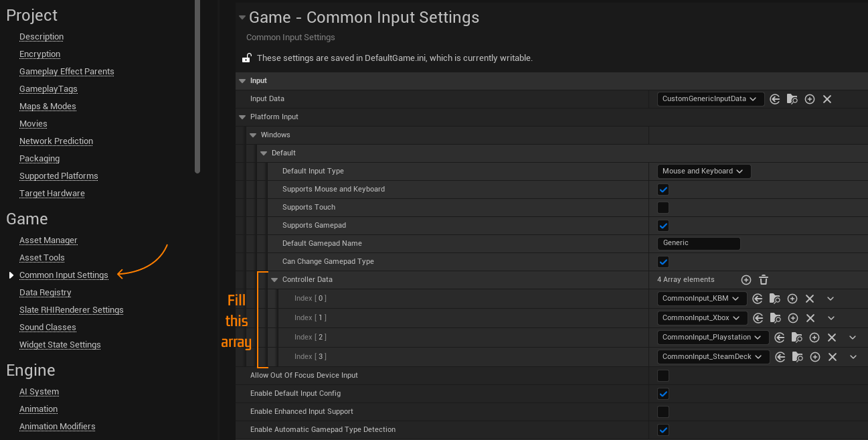The image size is (868, 440).
Task: Add element to Controller Data array
Action: (746, 280)
